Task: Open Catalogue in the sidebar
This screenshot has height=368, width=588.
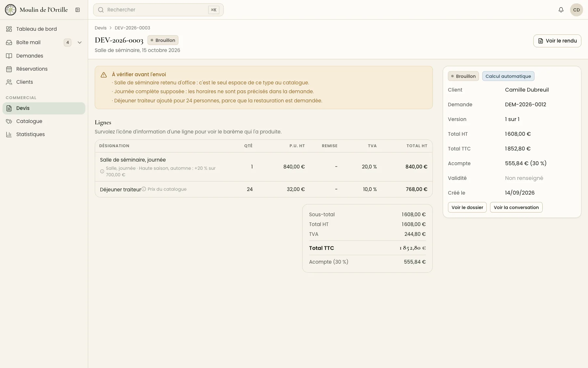Action: tap(44, 121)
